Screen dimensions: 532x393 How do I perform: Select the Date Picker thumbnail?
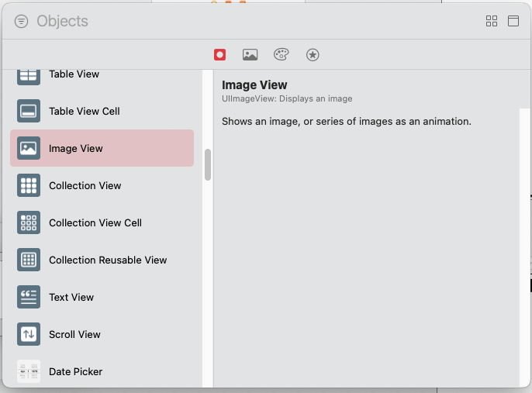click(29, 371)
